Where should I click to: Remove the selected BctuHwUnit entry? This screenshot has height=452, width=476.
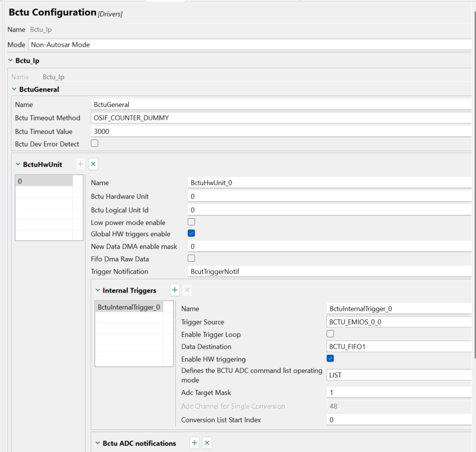[x=93, y=164]
